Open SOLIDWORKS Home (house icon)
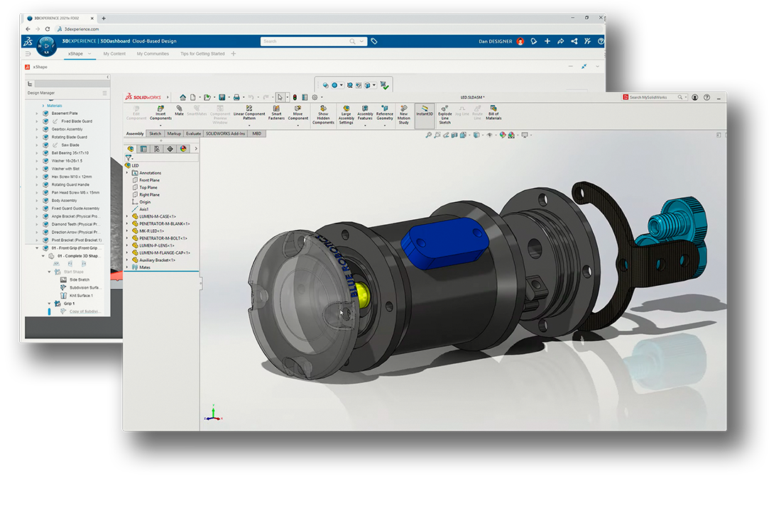 click(182, 98)
